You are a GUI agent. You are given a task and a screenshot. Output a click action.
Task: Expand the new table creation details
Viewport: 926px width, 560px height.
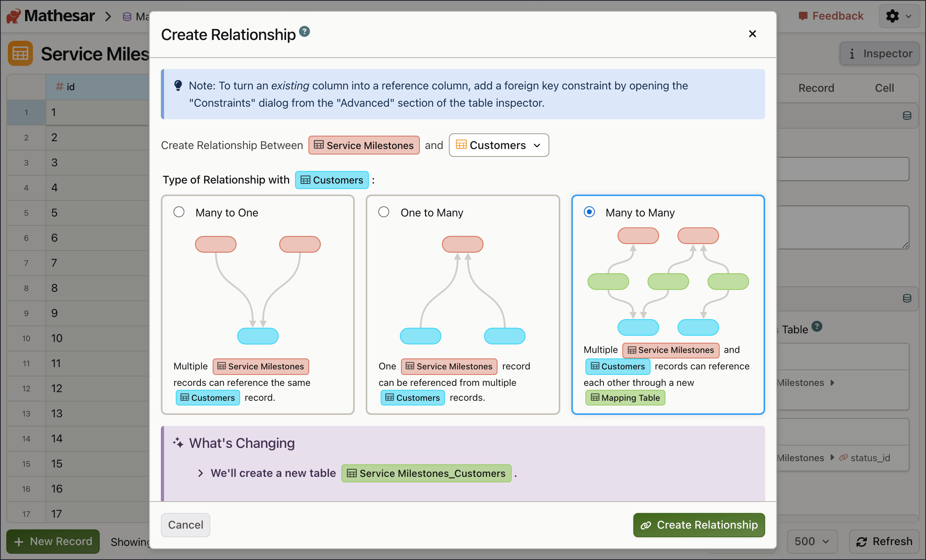tap(201, 473)
